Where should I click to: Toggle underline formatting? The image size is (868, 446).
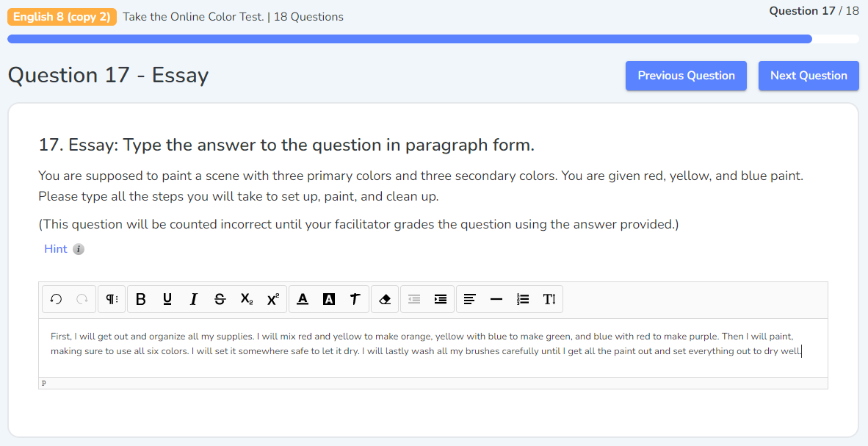167,299
